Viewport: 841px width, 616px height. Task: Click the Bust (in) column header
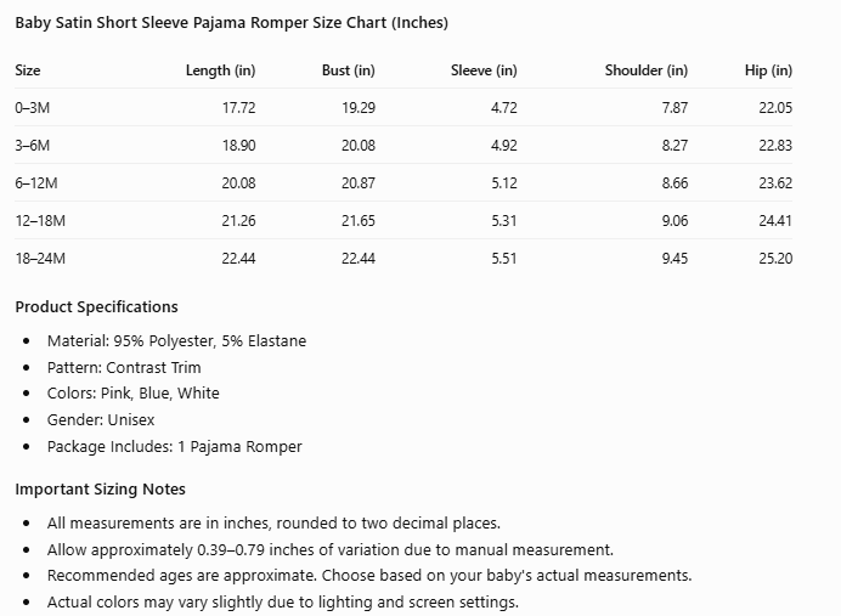pyautogui.click(x=349, y=71)
